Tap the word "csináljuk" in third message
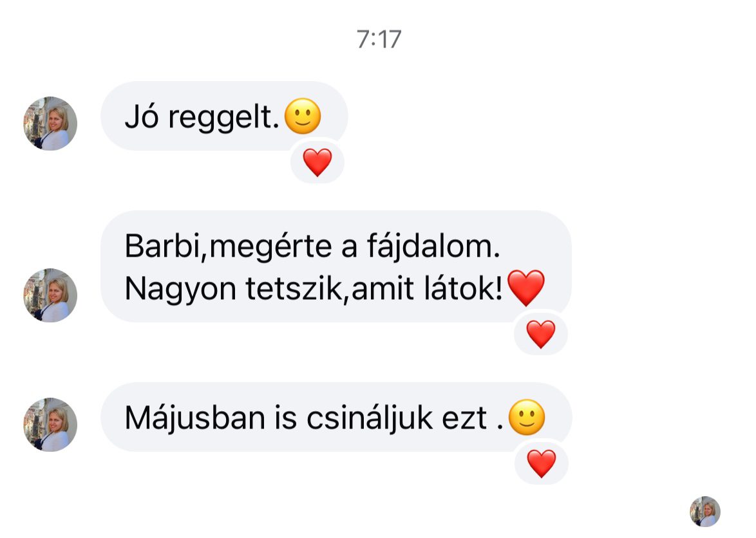Image resolution: width=756 pixels, height=538 pixels. pyautogui.click(x=370, y=418)
